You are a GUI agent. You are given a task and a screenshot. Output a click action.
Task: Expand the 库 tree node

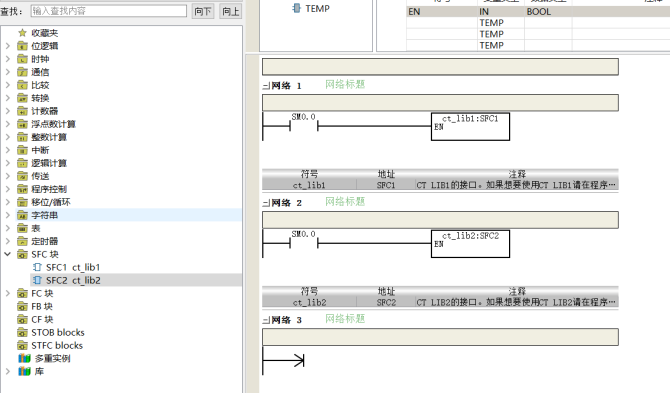point(8,371)
